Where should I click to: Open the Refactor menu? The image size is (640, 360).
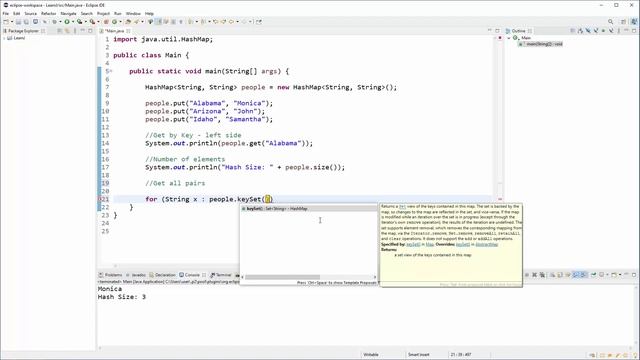point(49,13)
